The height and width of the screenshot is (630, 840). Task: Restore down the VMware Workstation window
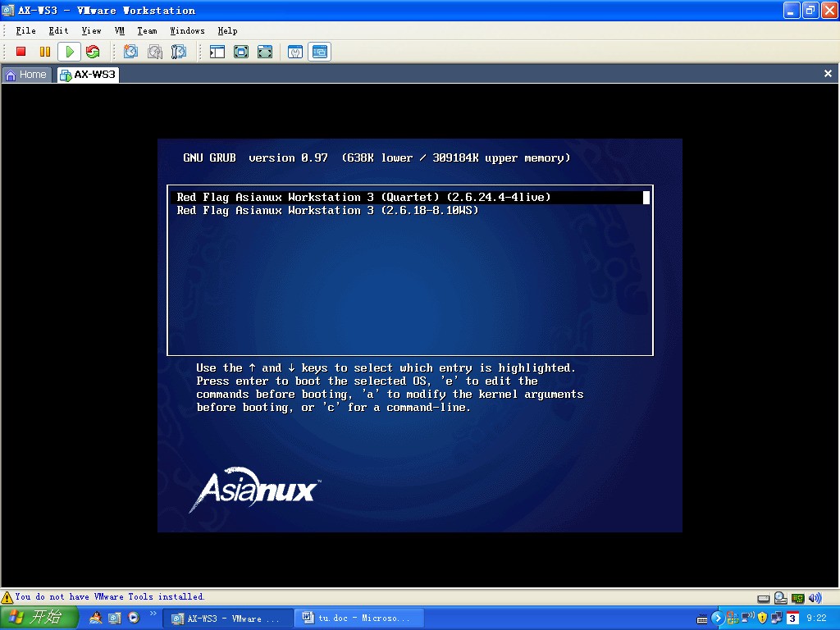(x=810, y=10)
